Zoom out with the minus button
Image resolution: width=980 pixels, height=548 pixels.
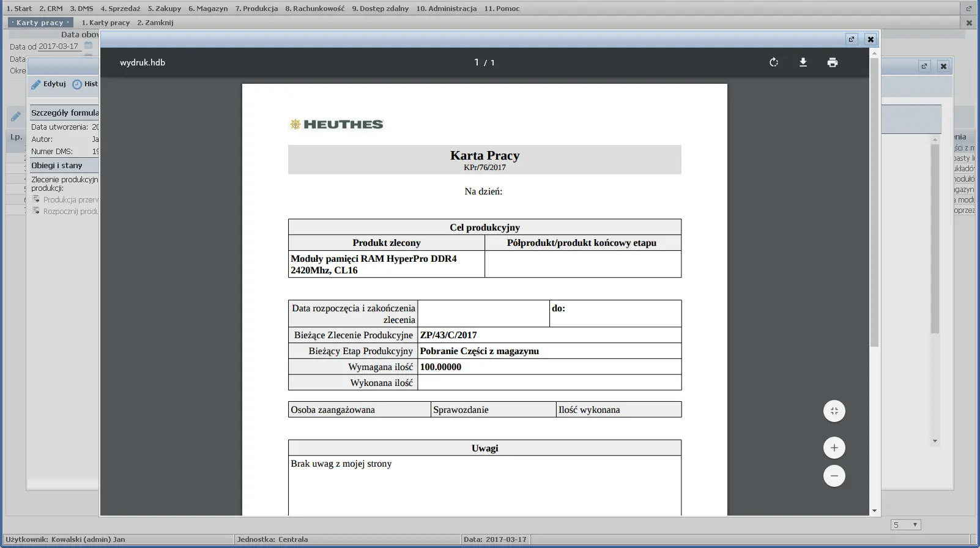[834, 476]
